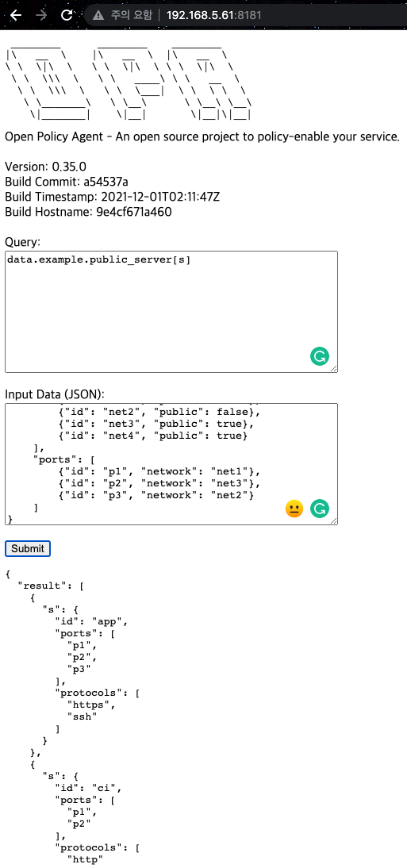Reload the page with the refresh icon

(x=67, y=15)
